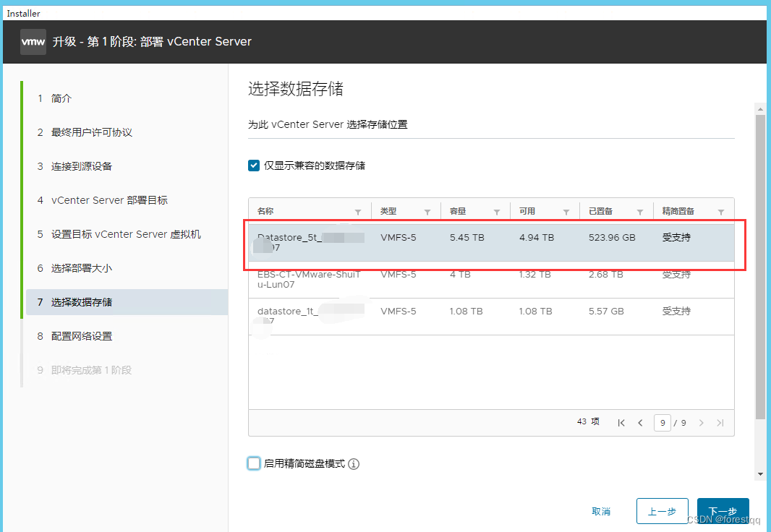
Task: Click the 4 TB capacity cell
Action: (x=460, y=275)
